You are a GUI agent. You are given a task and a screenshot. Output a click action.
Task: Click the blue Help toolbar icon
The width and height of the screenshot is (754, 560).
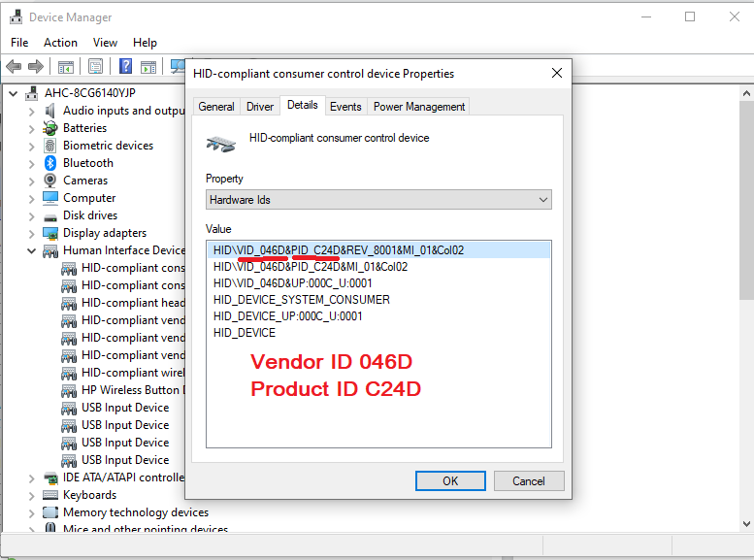tap(125, 67)
